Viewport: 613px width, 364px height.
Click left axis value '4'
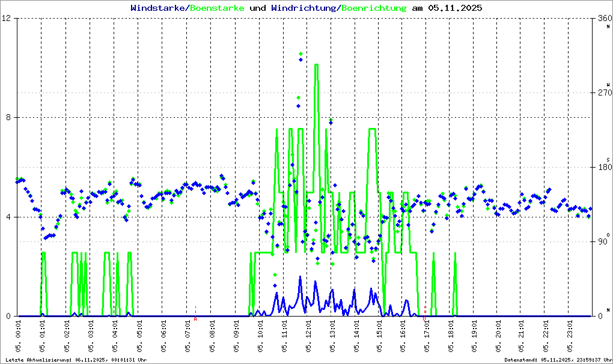[x=10, y=217]
